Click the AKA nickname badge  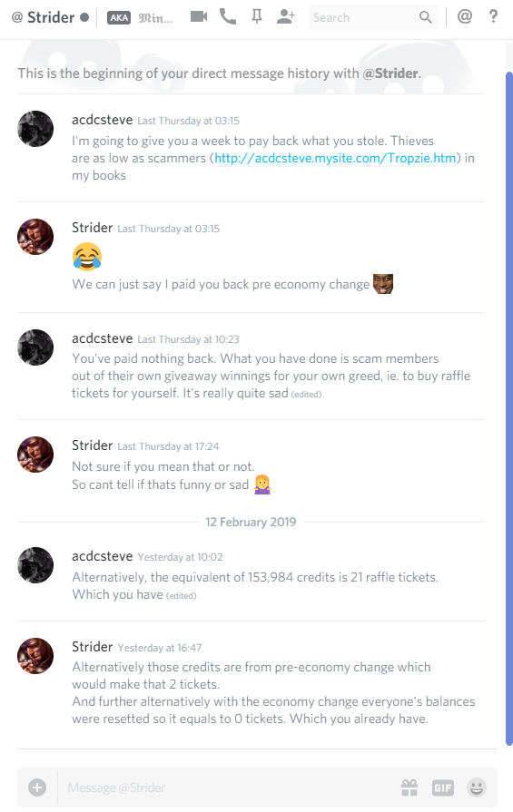pos(119,17)
